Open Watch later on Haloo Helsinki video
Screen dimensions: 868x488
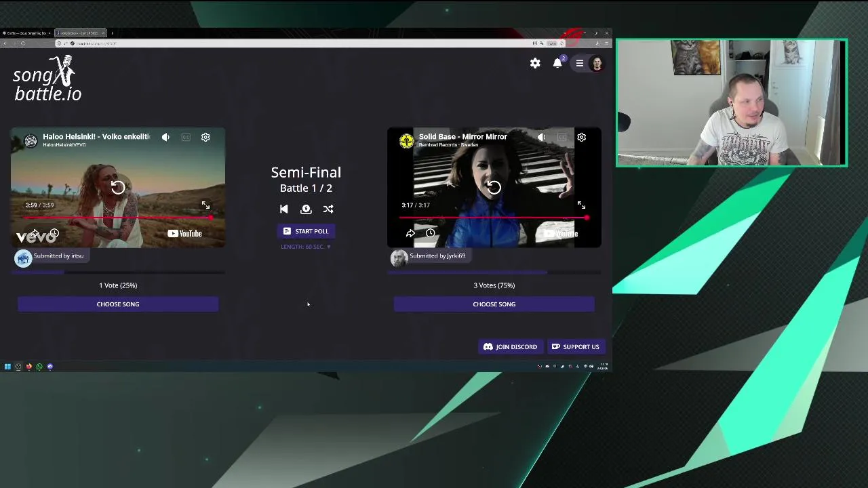(x=54, y=233)
